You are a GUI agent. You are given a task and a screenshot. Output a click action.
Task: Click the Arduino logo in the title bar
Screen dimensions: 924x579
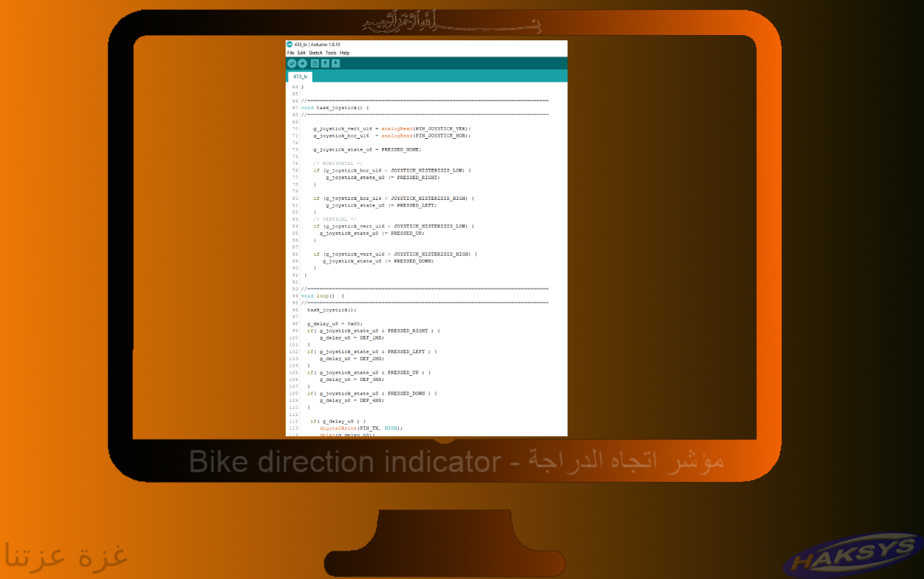(290, 45)
